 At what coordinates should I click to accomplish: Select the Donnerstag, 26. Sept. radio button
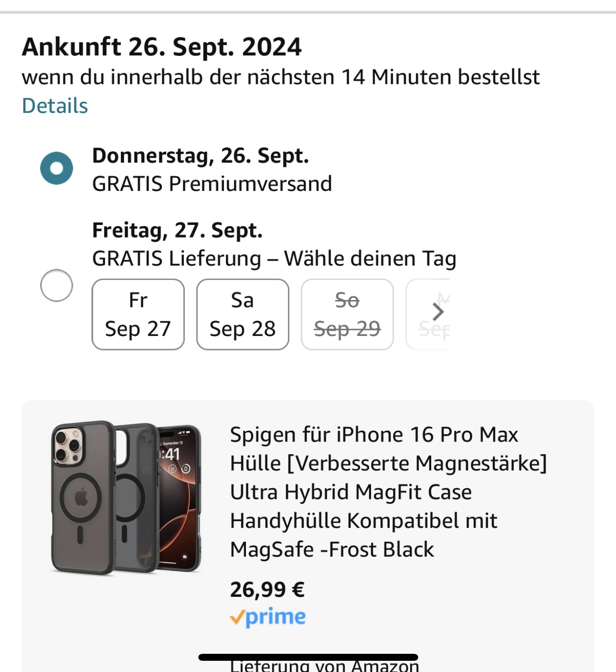click(56, 168)
